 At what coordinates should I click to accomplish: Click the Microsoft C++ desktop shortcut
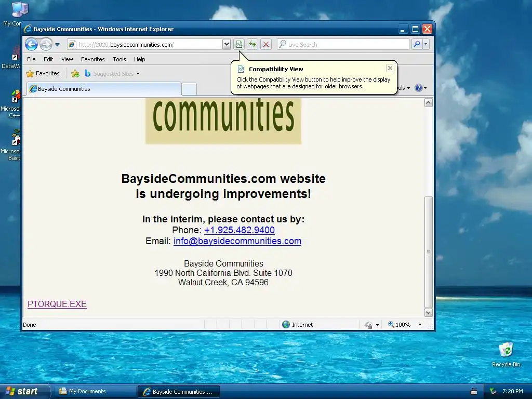coord(12,104)
